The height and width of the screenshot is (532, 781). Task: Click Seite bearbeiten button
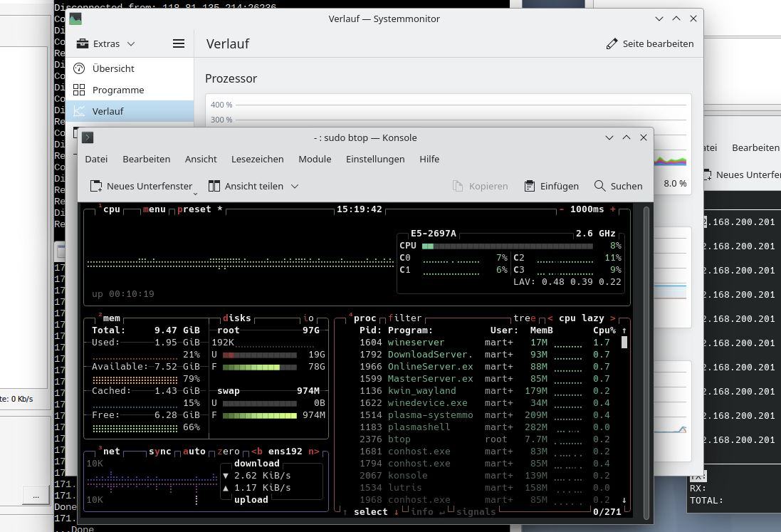pyautogui.click(x=649, y=44)
